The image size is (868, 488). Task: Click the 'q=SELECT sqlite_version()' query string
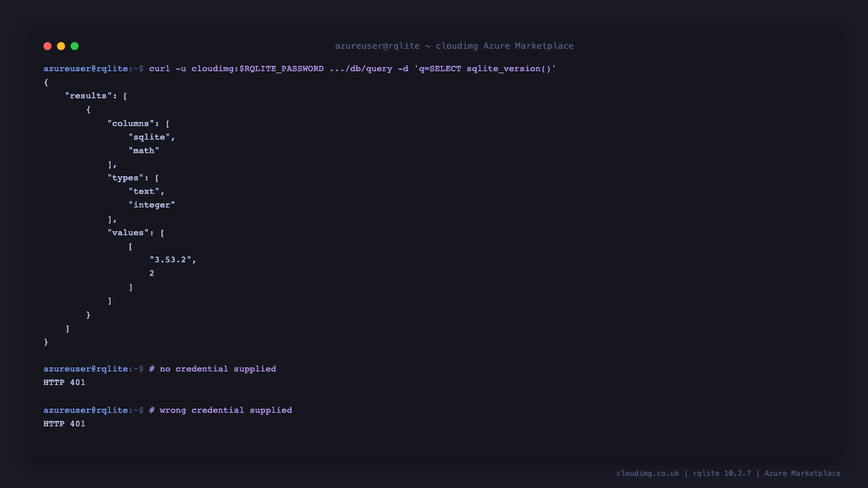(x=485, y=68)
